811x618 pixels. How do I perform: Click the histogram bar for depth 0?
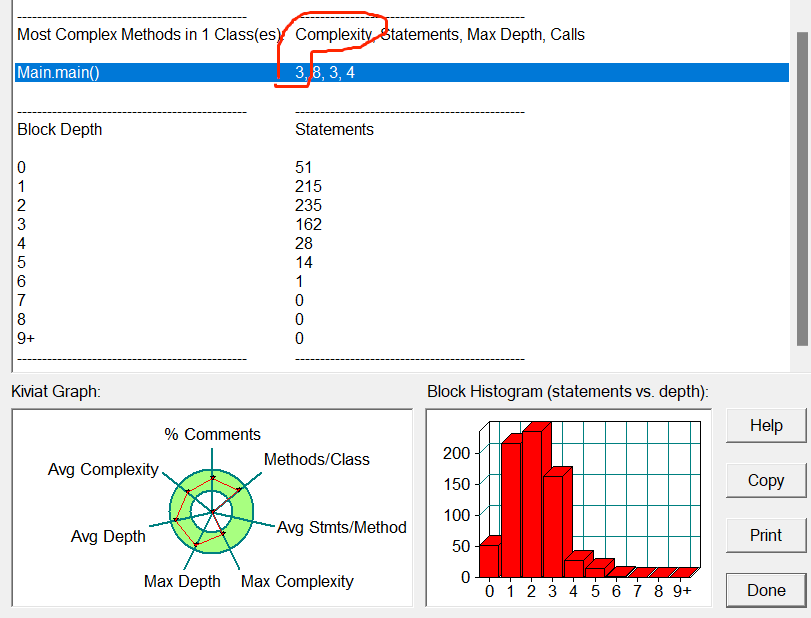[489, 561]
